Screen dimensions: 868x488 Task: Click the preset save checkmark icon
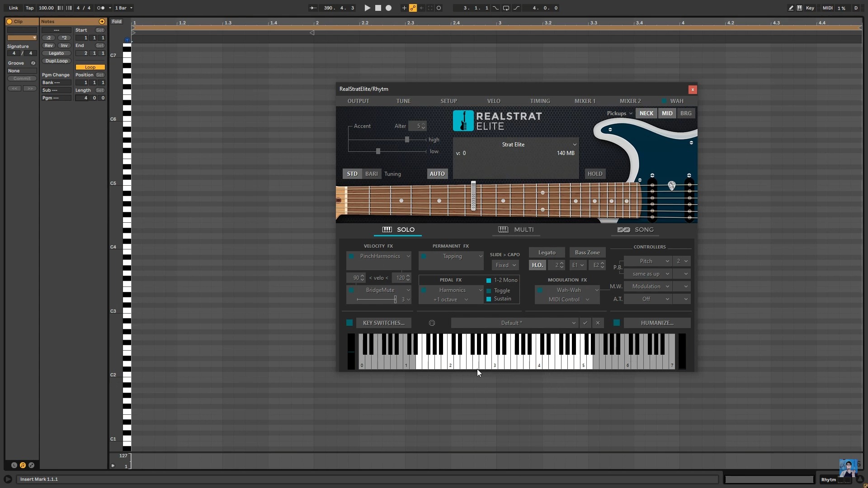coord(585,323)
